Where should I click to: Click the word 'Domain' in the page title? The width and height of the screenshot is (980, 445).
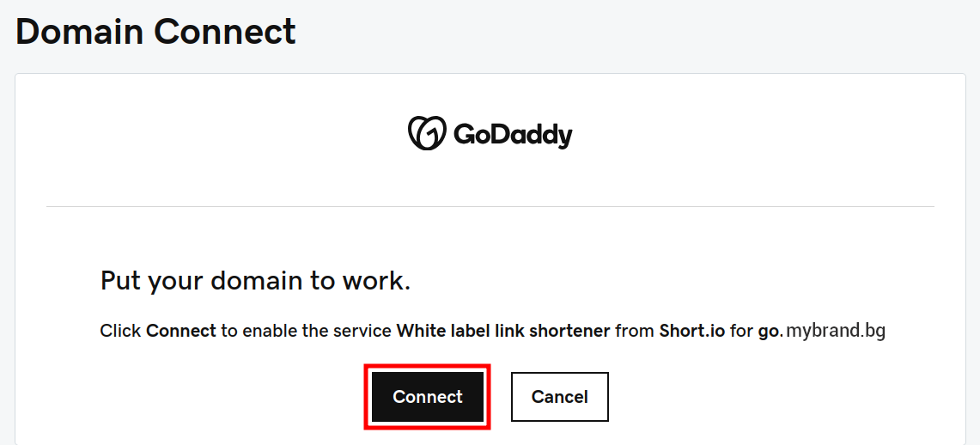(80, 32)
